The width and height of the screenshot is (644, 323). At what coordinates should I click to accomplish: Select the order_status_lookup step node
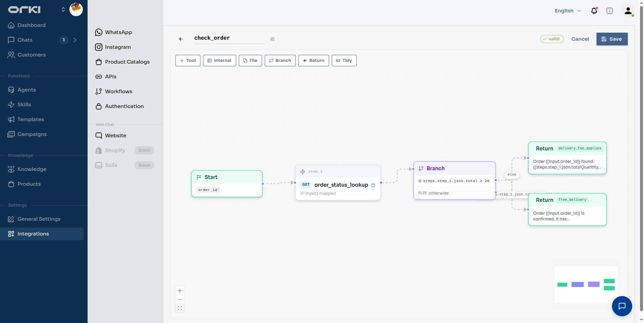[338, 183]
